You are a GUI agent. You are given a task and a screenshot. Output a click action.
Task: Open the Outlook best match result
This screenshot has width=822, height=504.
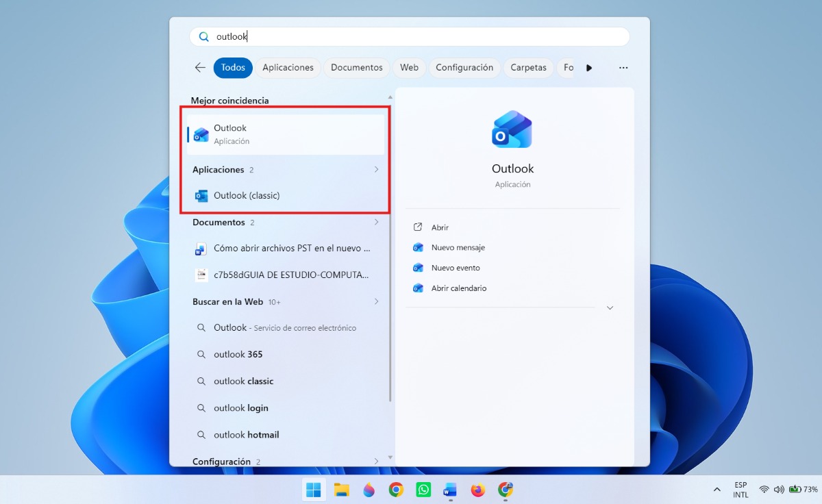tap(286, 134)
